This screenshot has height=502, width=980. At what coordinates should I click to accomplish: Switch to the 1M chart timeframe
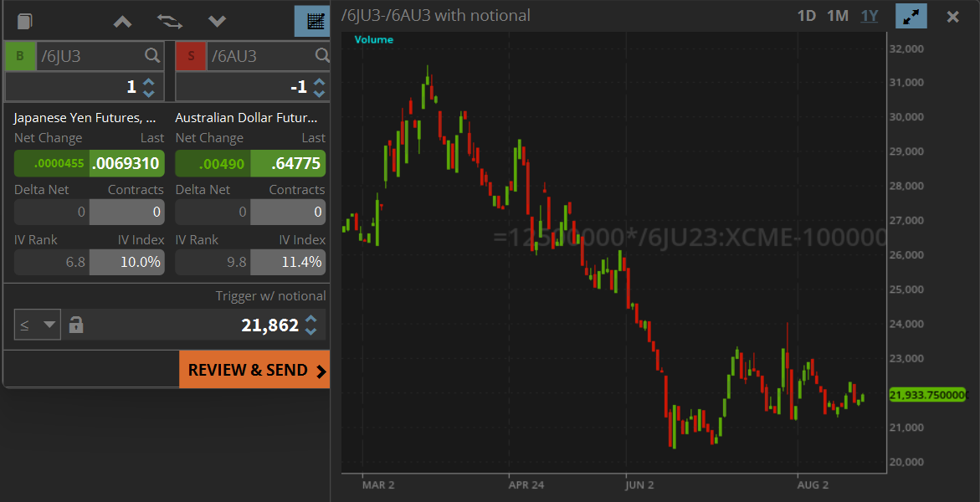coord(837,15)
